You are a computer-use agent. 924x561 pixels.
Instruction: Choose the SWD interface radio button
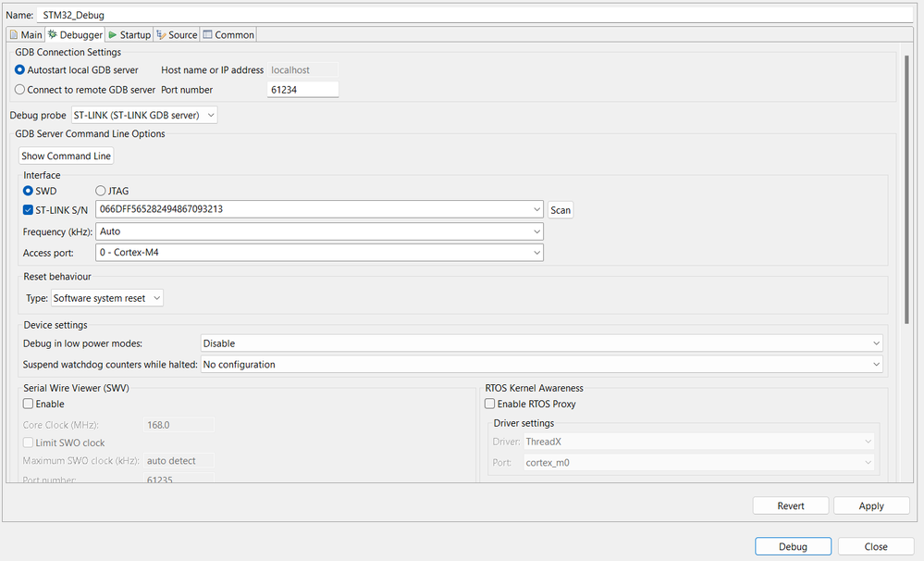(x=28, y=191)
